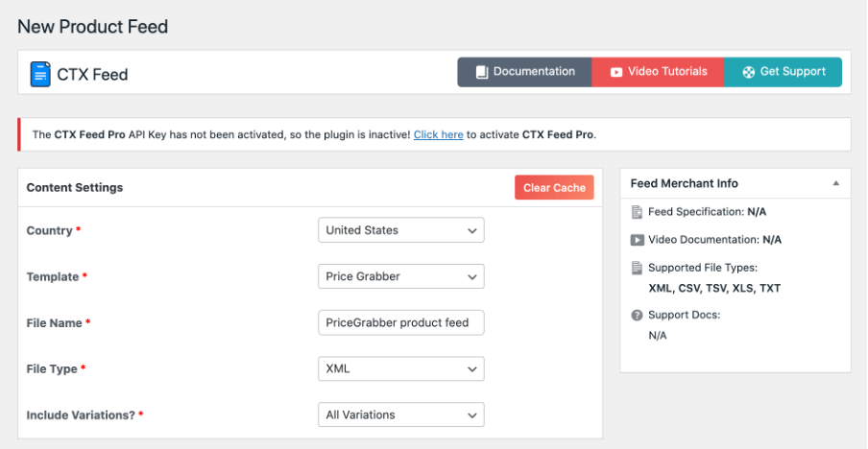
Task: Click the 'Template' field label
Action: point(53,276)
